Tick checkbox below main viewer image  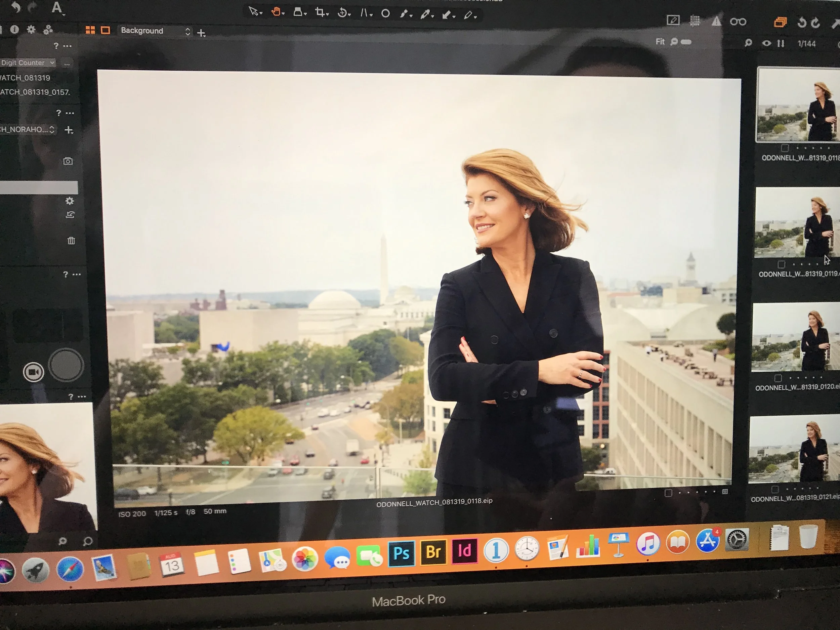[x=668, y=493]
